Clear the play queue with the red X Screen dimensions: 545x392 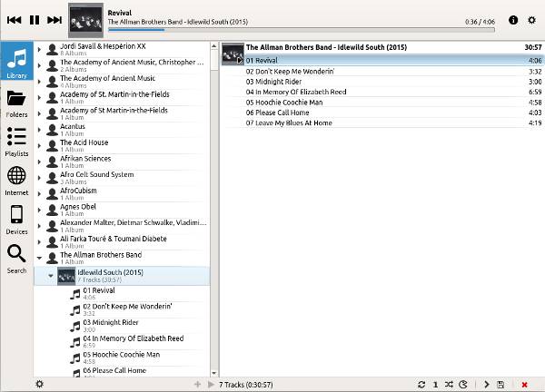click(524, 385)
